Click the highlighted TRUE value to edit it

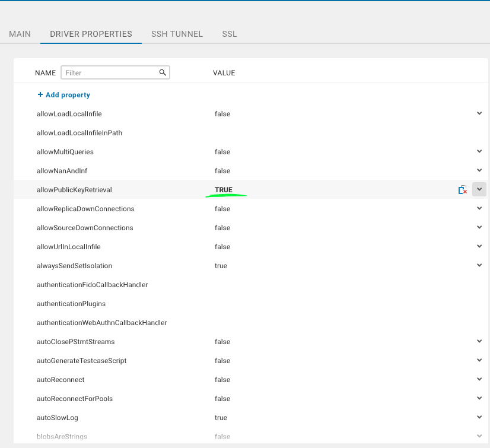(224, 189)
